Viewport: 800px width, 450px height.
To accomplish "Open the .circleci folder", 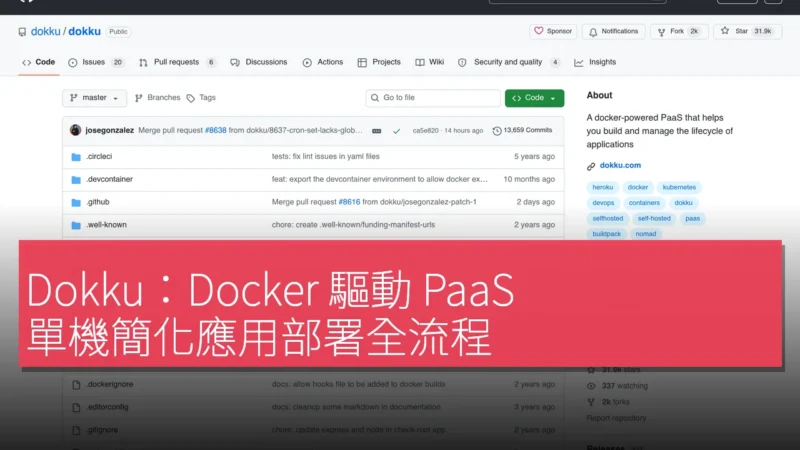I will pos(99,157).
